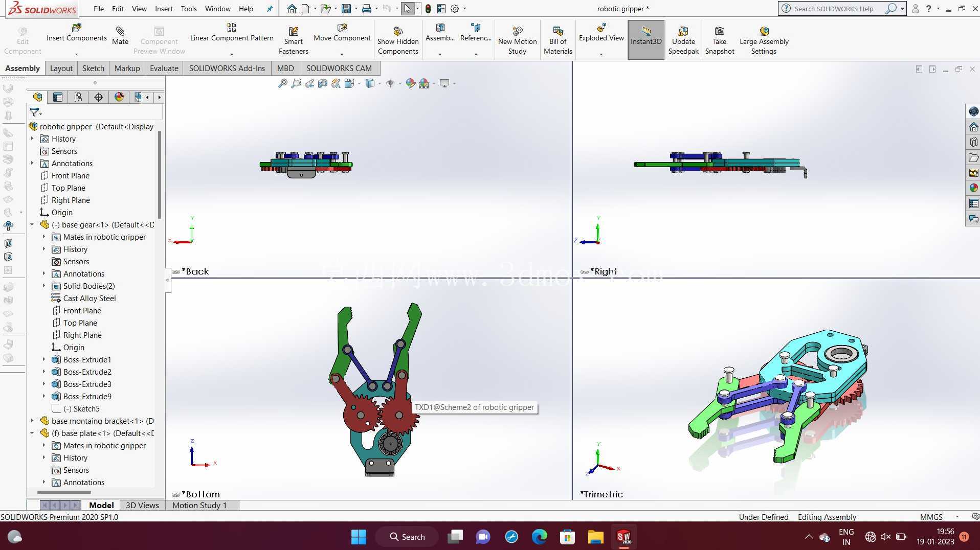The height and width of the screenshot is (550, 980).
Task: Open Bill of Materials
Action: coord(558,40)
